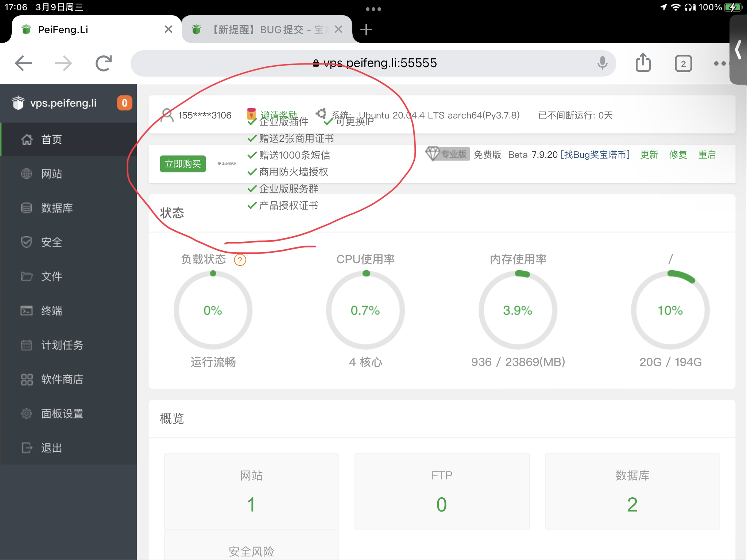Click the green 立即购买 button
Screen dimensions: 747x560
click(183, 164)
